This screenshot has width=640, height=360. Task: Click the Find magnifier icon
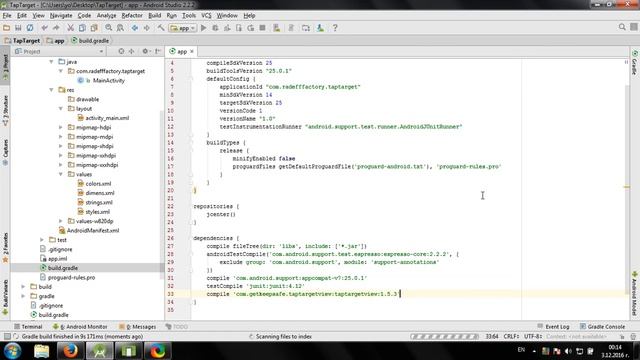point(109,28)
